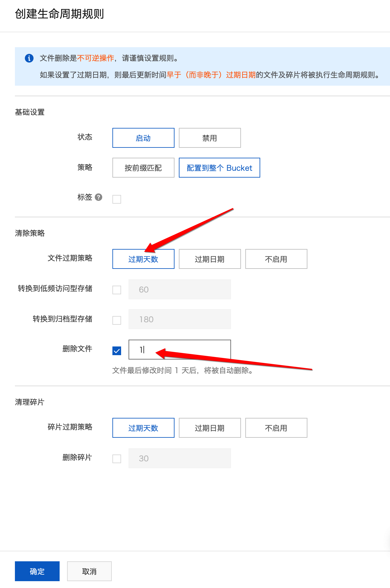
Task: Uncheck the 删除文件 checkbox
Action: [117, 351]
